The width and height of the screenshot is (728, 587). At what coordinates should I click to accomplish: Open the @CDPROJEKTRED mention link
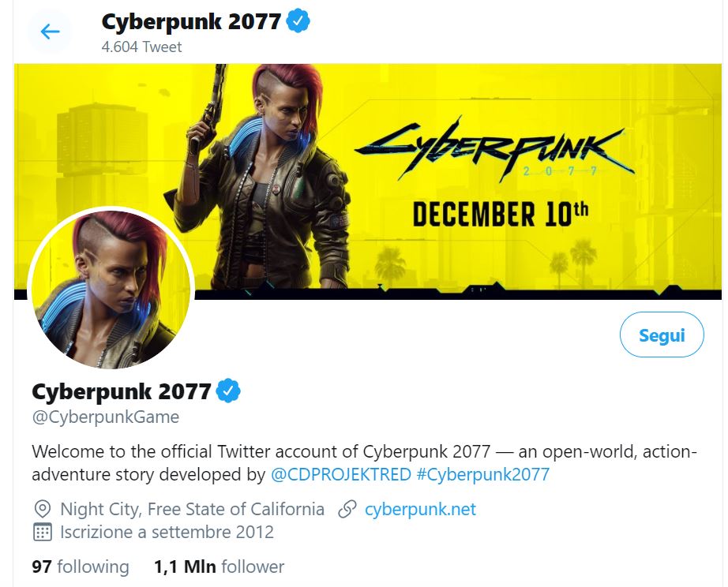click(340, 475)
